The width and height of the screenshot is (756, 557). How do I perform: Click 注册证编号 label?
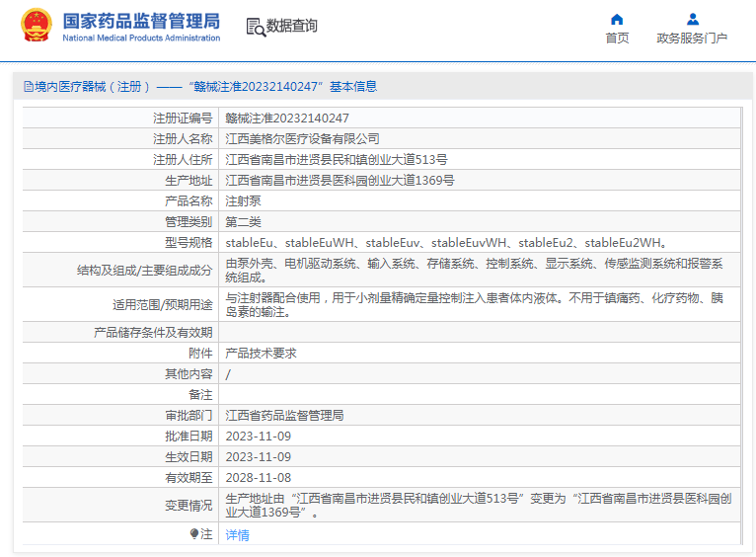tap(183, 119)
